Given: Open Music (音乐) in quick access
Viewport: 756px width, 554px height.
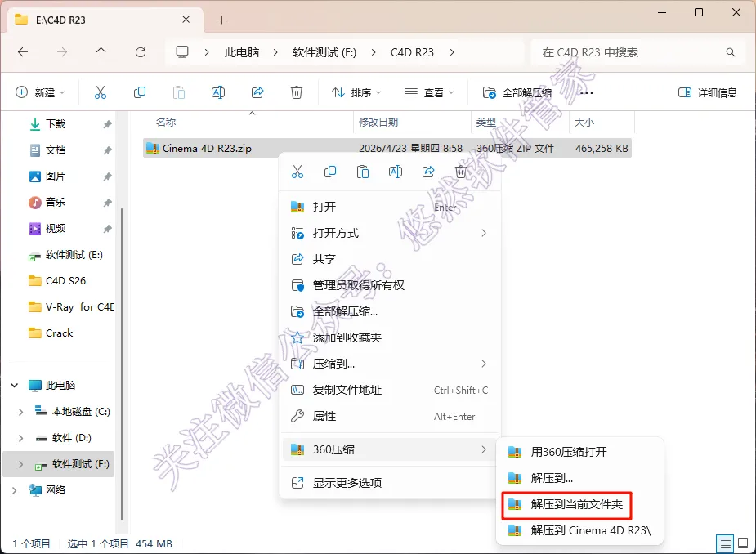Looking at the screenshot, I should 56,202.
